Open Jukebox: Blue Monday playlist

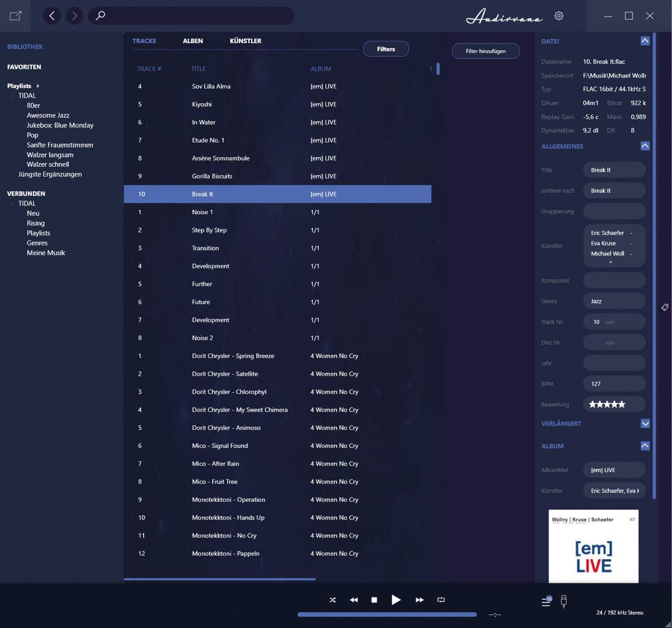pos(60,125)
